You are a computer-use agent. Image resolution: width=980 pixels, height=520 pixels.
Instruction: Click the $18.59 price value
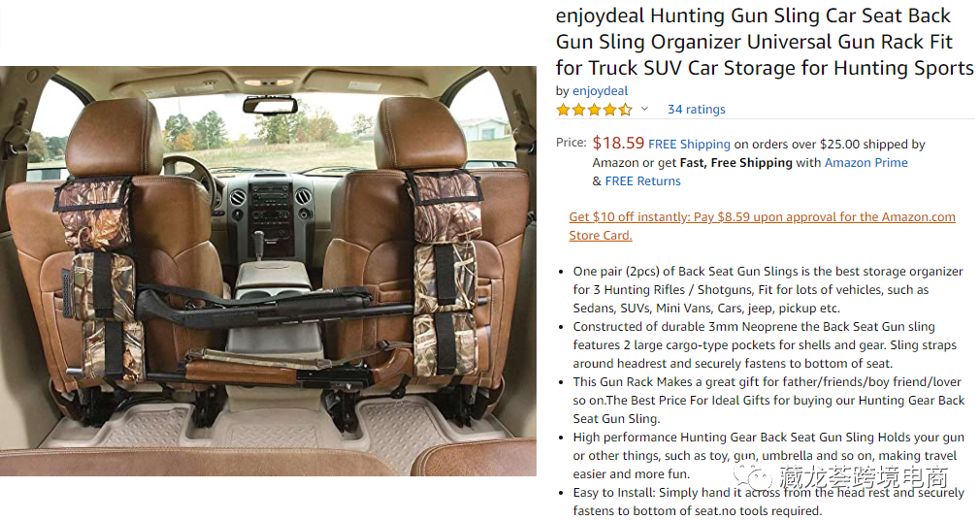coord(618,143)
